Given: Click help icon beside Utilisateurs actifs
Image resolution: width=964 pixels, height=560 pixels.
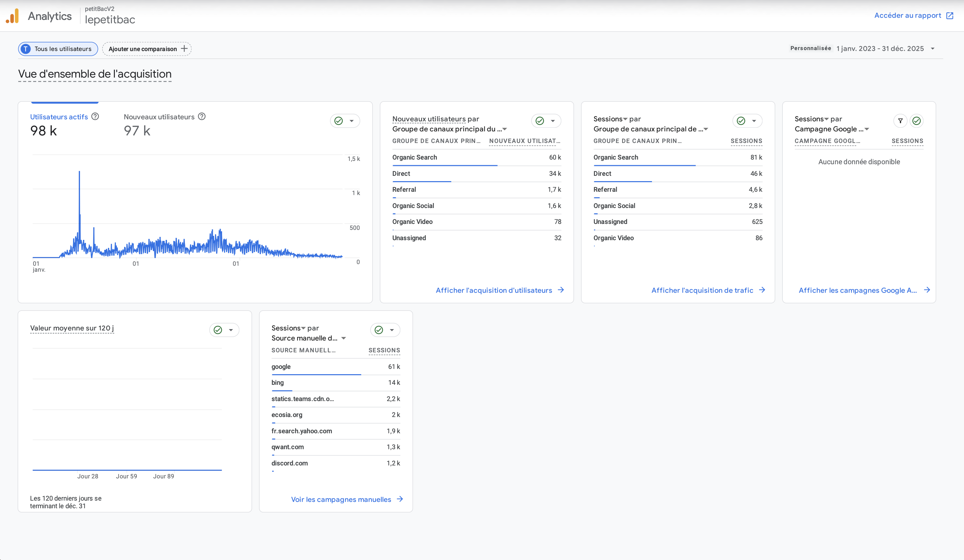Looking at the screenshot, I should click(x=95, y=116).
